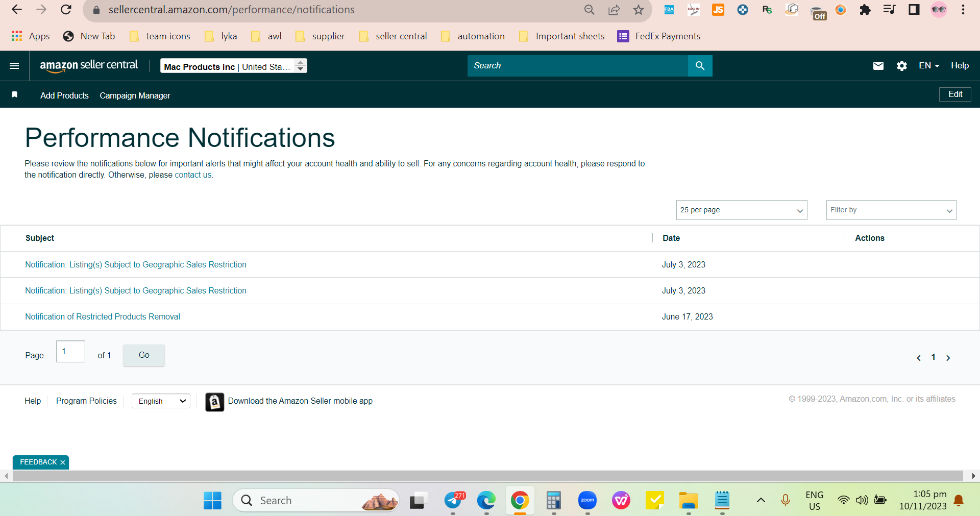Viewport: 980px width, 516px height.
Task: Open the seller central bookmark folder
Action: [x=394, y=36]
